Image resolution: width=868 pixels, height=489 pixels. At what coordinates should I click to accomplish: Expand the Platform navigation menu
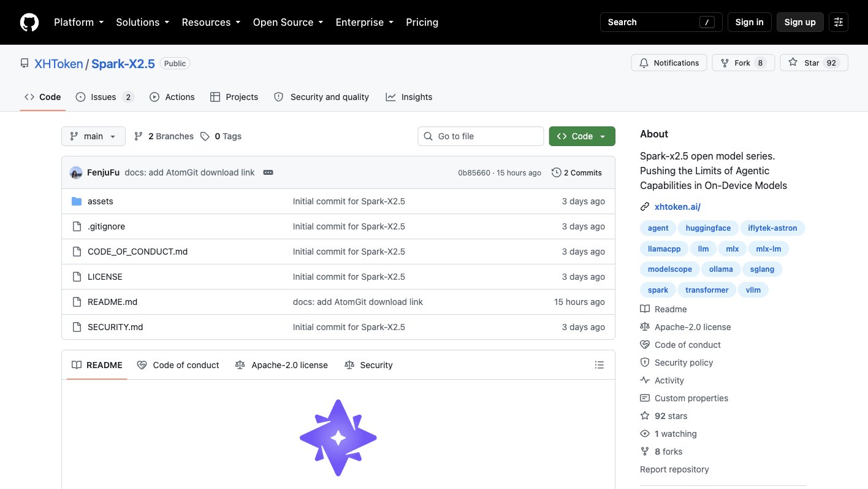[x=79, y=22]
